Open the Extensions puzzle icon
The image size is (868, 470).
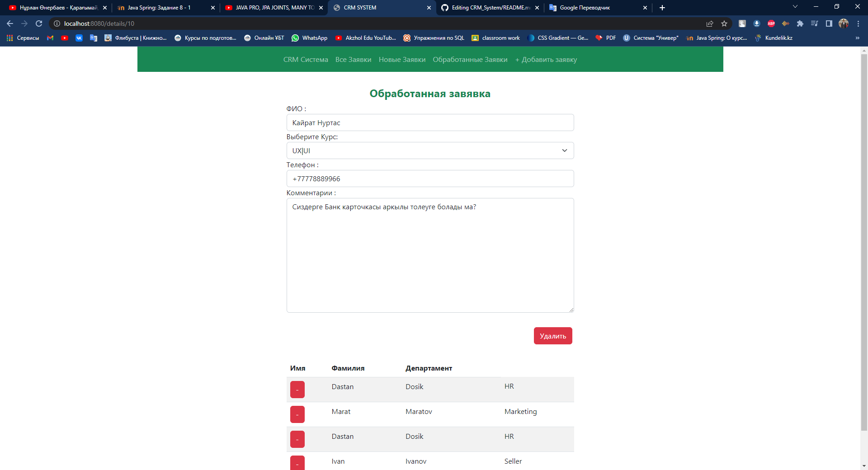pos(800,23)
